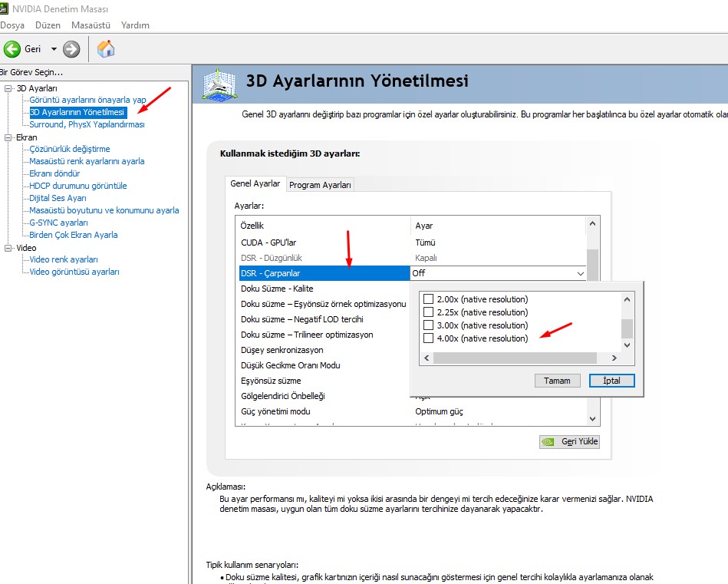Select the Eşyönsüz süzme row
Screen dimensions: 728x584
323,381
